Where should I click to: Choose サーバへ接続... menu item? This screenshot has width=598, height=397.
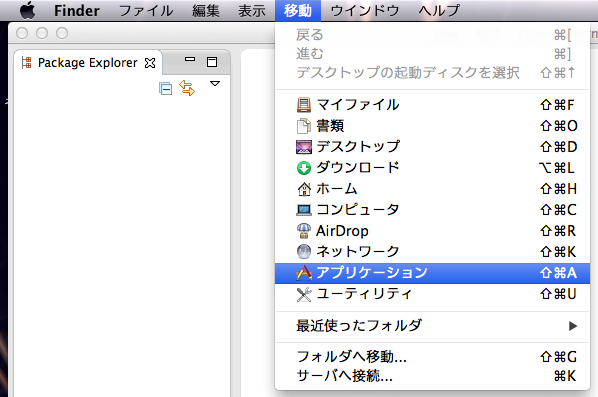[432, 376]
